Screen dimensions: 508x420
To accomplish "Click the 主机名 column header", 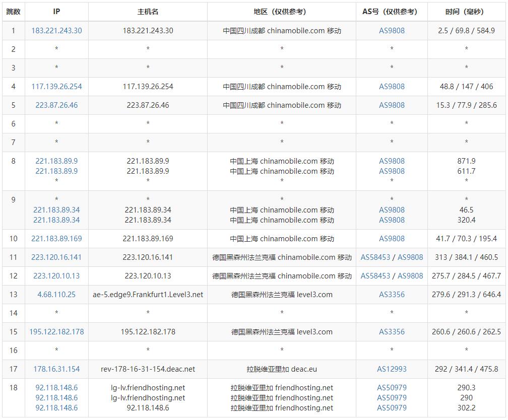I will point(148,12).
